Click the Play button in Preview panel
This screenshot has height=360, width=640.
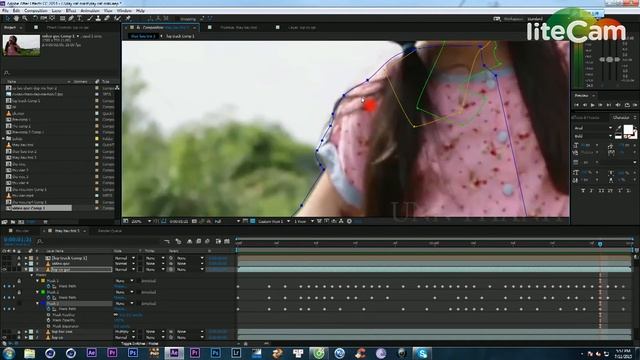(x=593, y=105)
